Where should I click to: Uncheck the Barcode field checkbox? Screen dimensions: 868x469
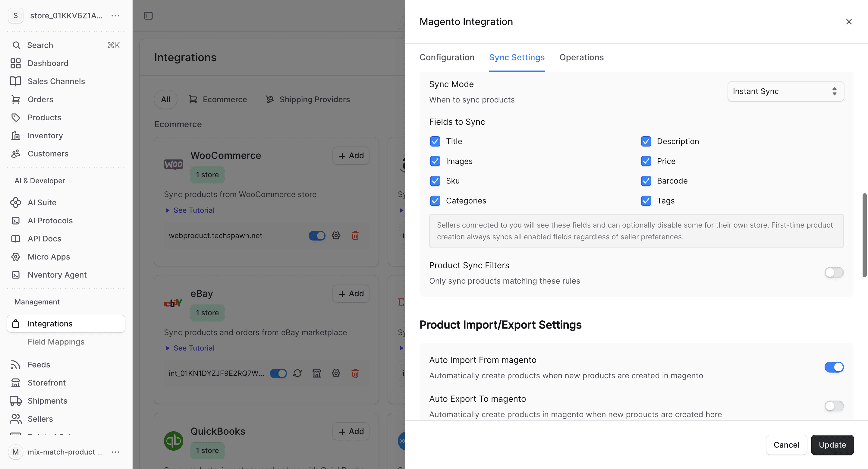click(646, 181)
